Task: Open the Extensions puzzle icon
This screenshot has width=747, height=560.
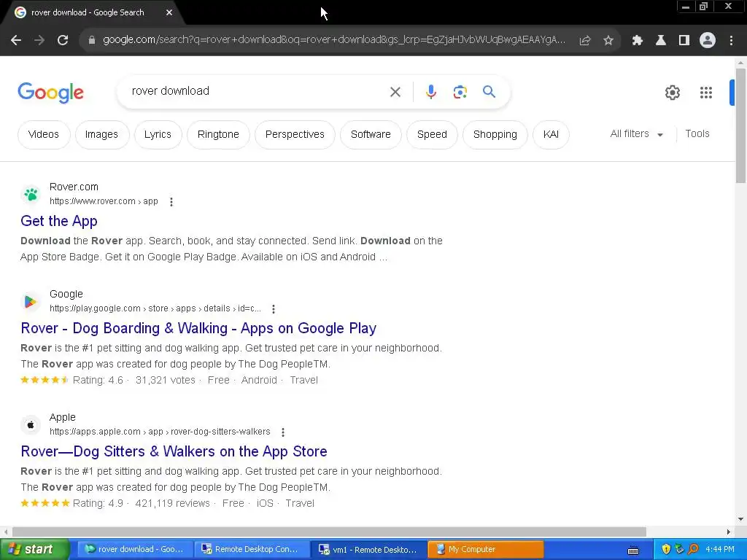Action: click(637, 41)
